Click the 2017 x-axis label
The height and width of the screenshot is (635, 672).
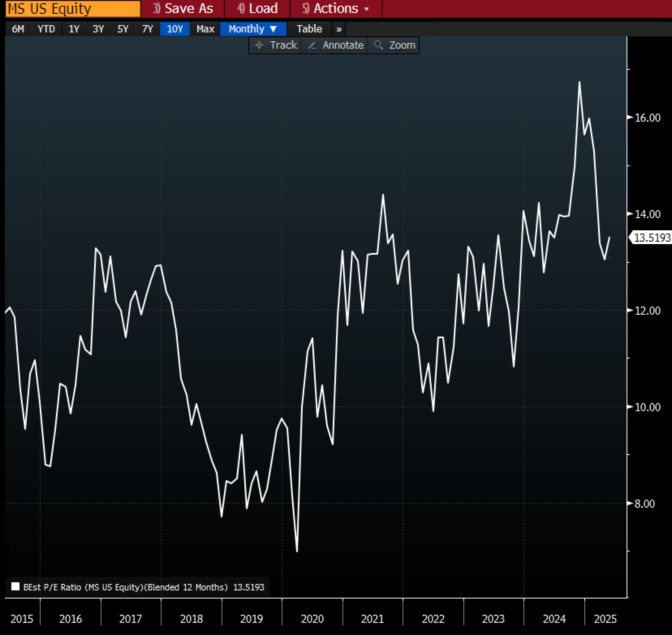pos(131,619)
